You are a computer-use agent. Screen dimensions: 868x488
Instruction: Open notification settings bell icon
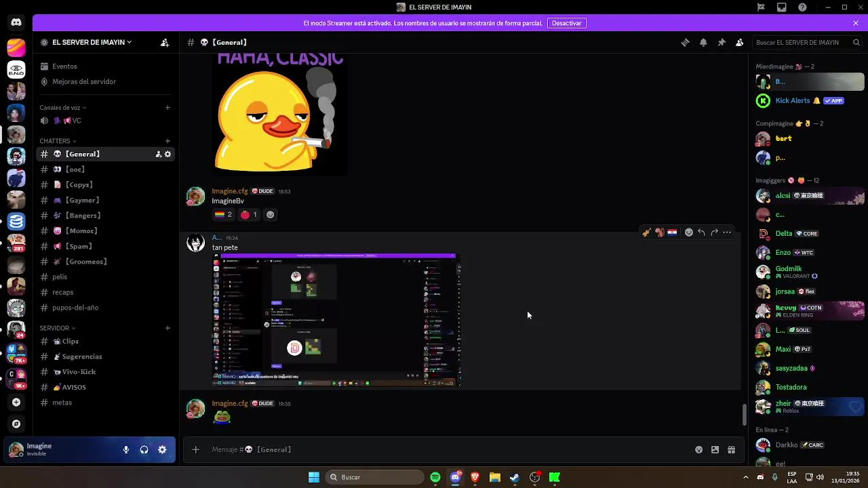(x=703, y=42)
